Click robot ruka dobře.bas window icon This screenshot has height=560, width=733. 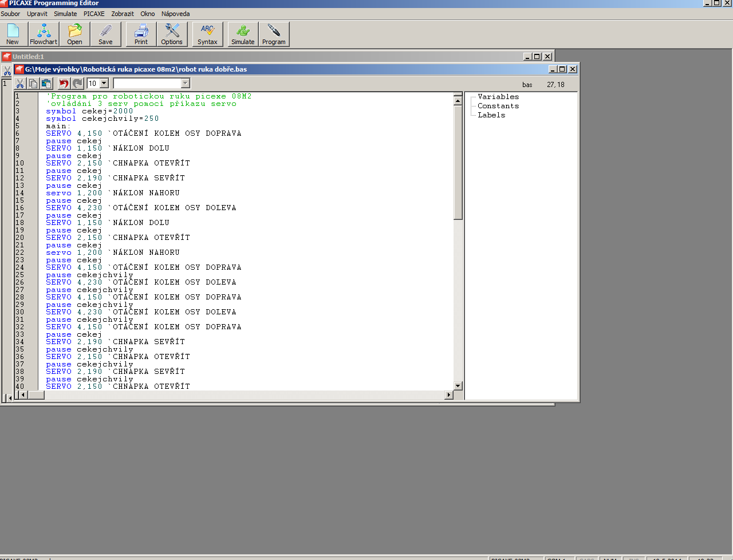(x=19, y=69)
